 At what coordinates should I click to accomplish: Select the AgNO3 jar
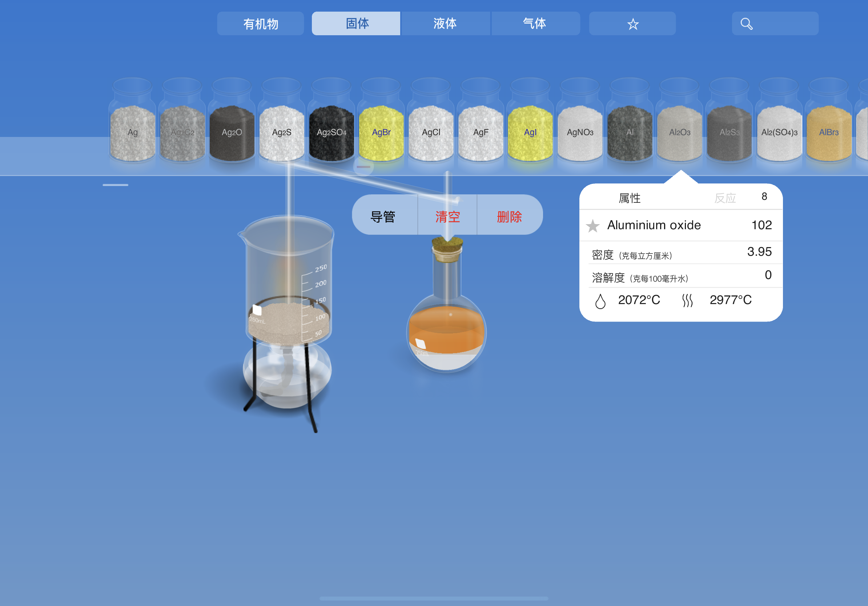[x=580, y=132]
